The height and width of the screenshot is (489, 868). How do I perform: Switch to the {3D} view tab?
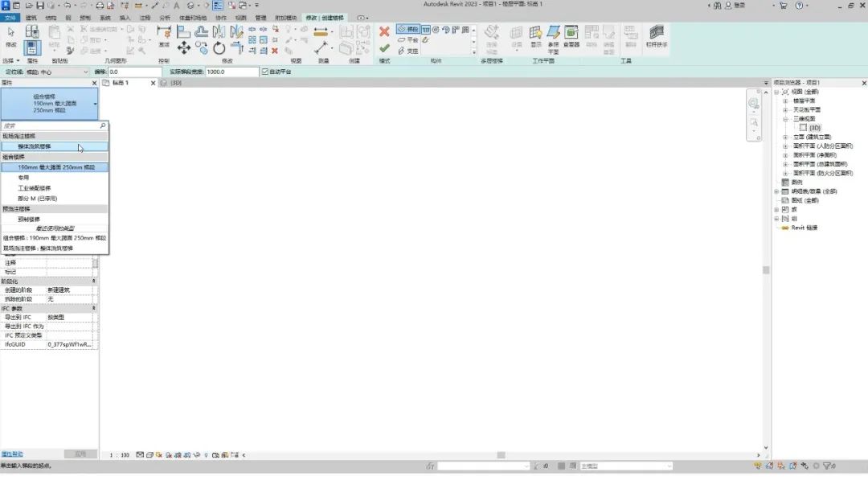click(171, 83)
